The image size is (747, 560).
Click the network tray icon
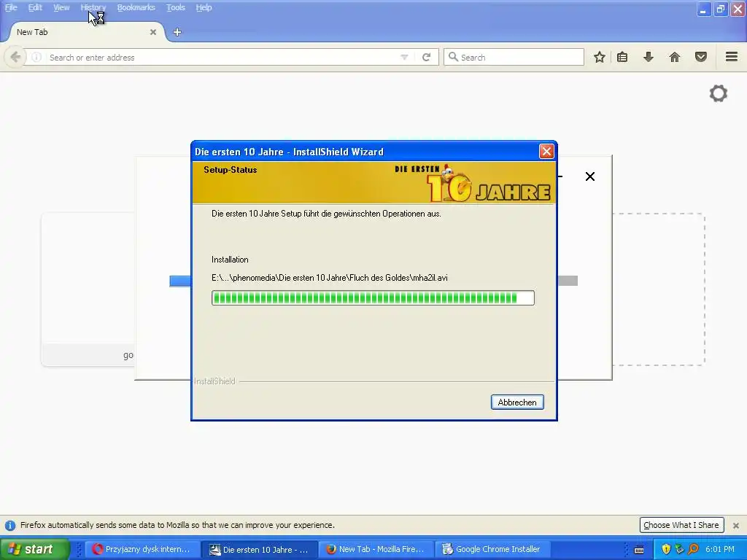point(679,549)
